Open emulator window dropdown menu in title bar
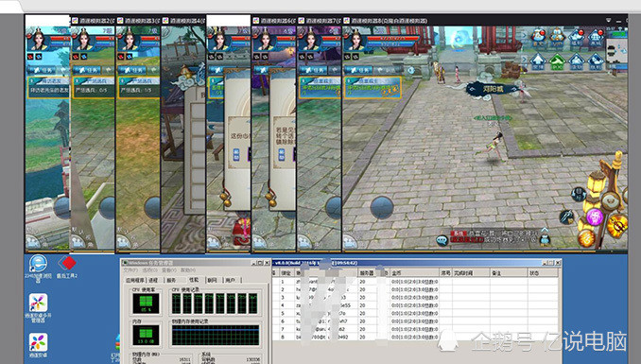The height and width of the screenshot is (364, 641). tap(608, 20)
